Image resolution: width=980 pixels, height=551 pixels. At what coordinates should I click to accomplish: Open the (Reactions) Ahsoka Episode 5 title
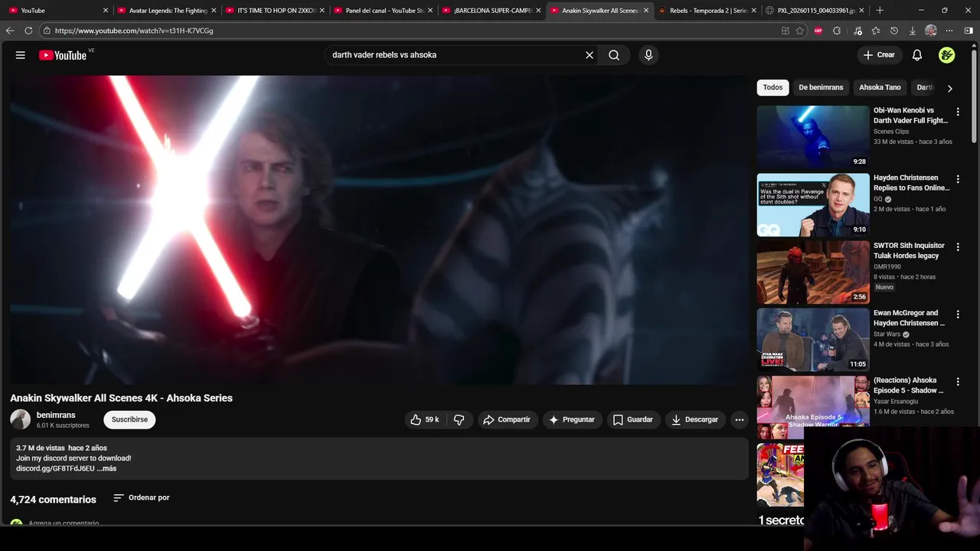pos(909,385)
